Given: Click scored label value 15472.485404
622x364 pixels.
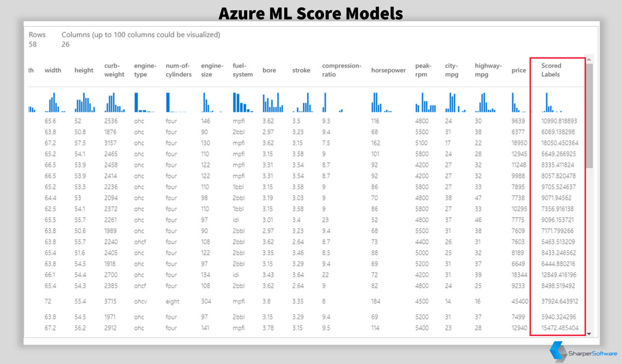Looking at the screenshot, I should pyautogui.click(x=560, y=328).
